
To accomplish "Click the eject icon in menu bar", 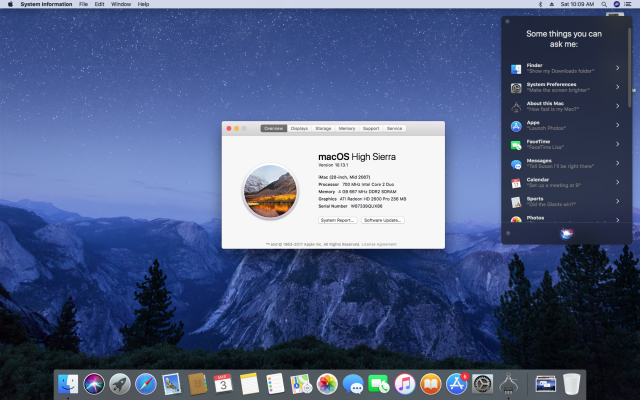I will tap(552, 4).
